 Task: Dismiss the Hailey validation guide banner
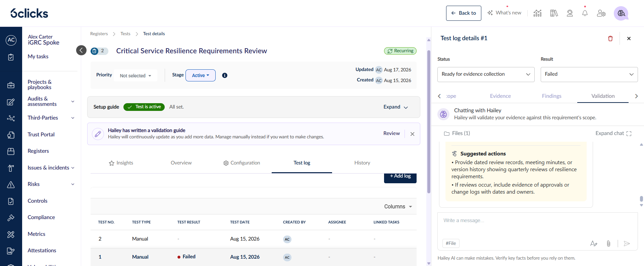(412, 134)
